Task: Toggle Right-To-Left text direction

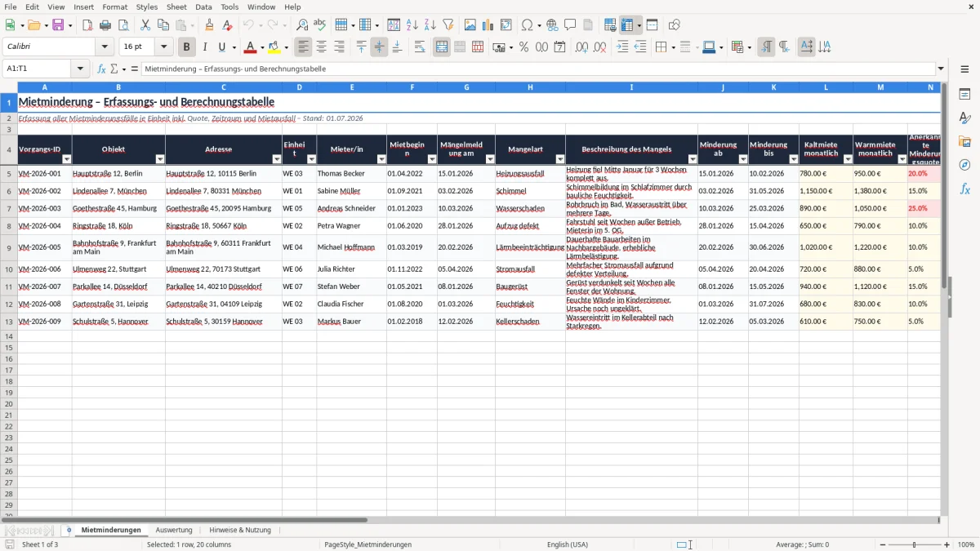Action: (784, 47)
